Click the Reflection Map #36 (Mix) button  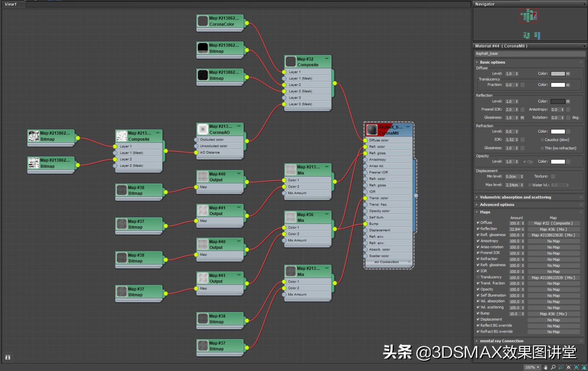tap(553, 229)
